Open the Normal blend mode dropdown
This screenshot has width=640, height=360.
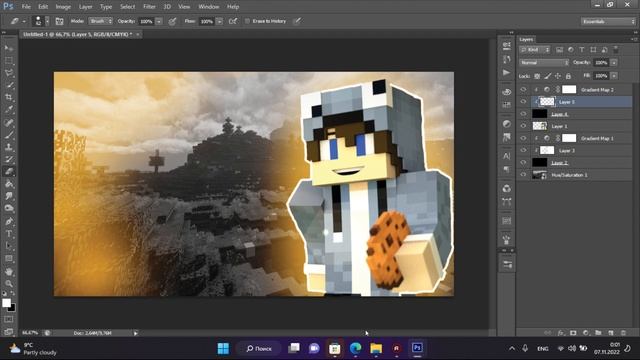click(544, 62)
